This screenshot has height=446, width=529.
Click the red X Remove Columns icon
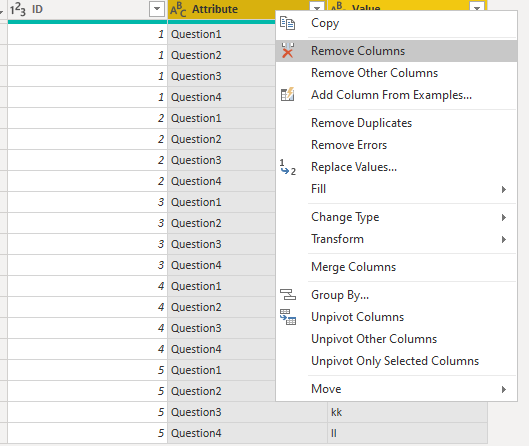click(287, 51)
